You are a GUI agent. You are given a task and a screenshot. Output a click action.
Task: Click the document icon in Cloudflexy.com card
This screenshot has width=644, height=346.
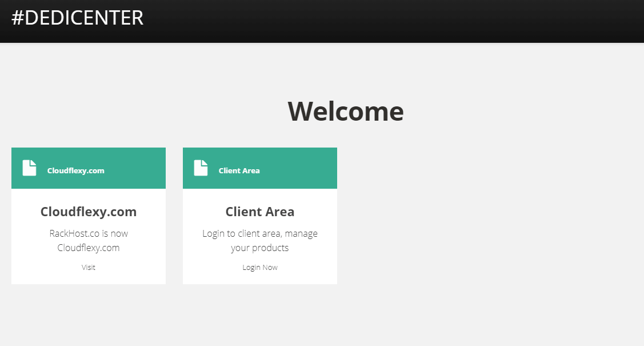29,168
